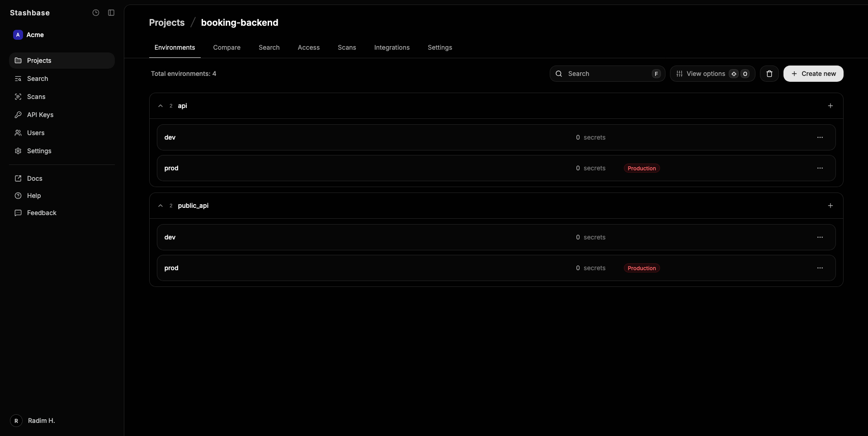The width and height of the screenshot is (868, 436).
Task: Open public_api dev environment row
Action: pos(496,237)
